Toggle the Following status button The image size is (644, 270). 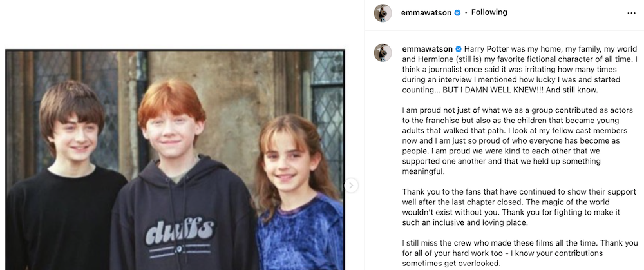(489, 12)
